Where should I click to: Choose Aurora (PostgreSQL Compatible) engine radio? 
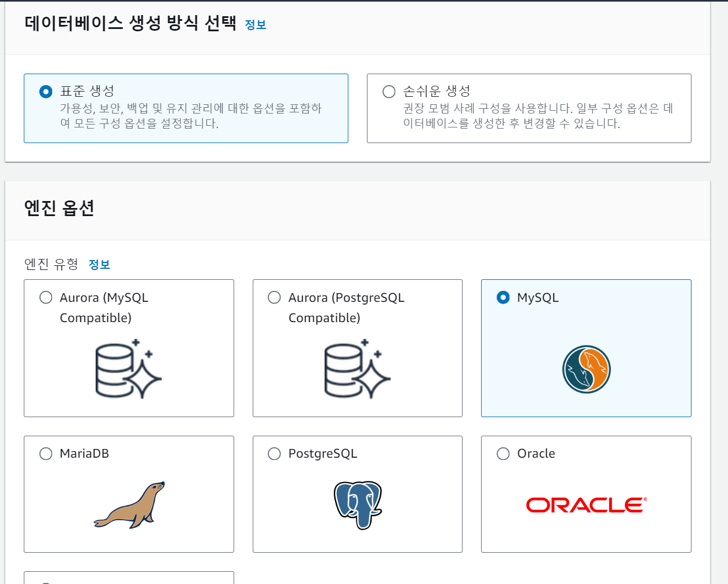click(x=274, y=297)
